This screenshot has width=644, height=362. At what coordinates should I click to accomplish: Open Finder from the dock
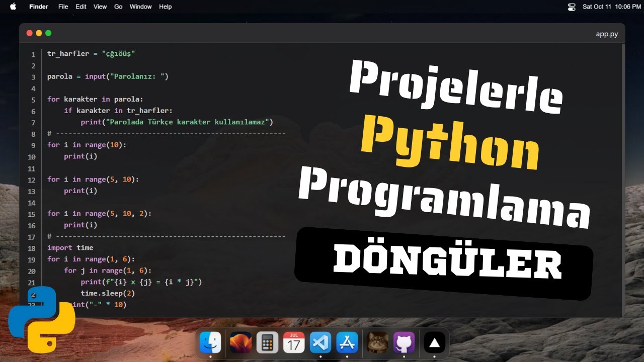click(210, 342)
